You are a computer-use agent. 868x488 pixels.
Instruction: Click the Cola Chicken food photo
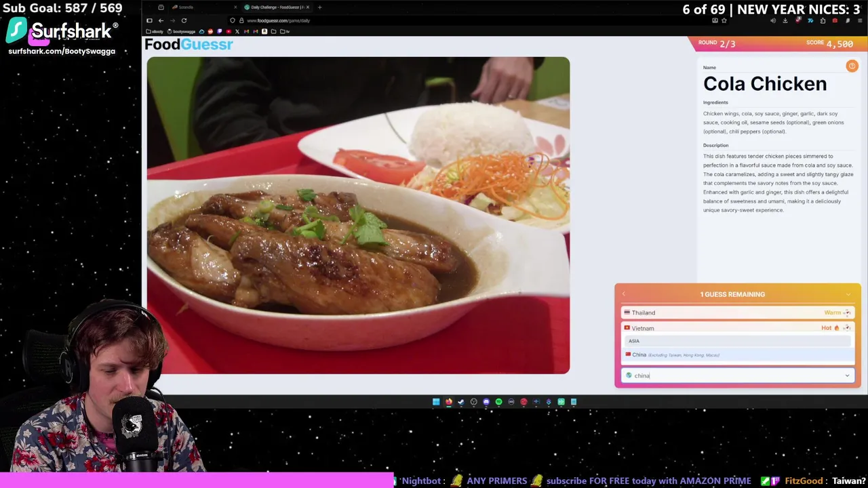click(358, 216)
